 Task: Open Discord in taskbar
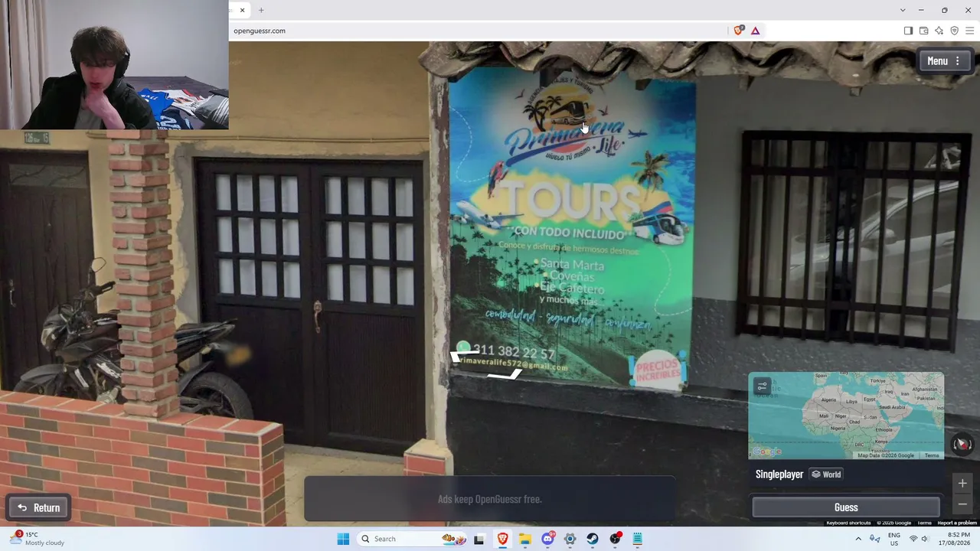coord(548,539)
